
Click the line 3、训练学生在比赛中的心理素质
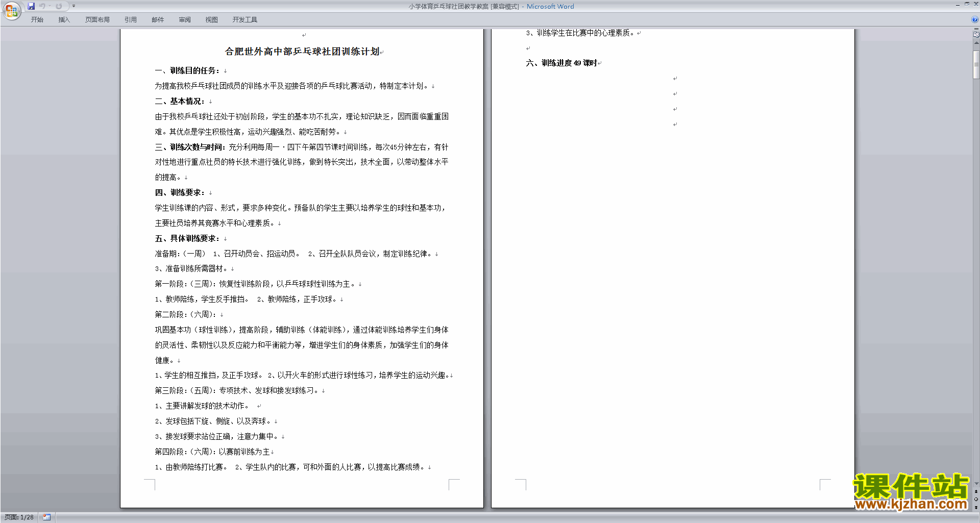pyautogui.click(x=581, y=33)
